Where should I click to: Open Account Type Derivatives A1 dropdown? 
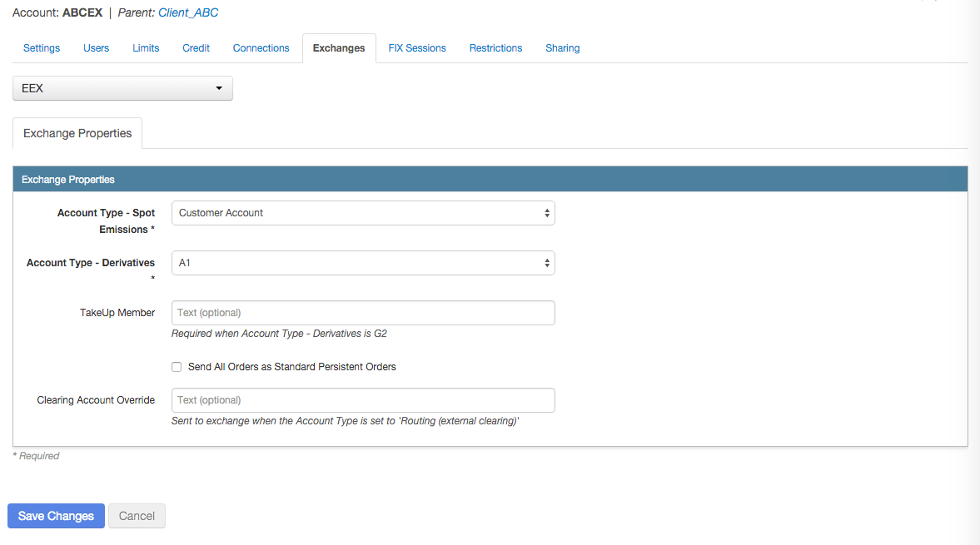[363, 263]
